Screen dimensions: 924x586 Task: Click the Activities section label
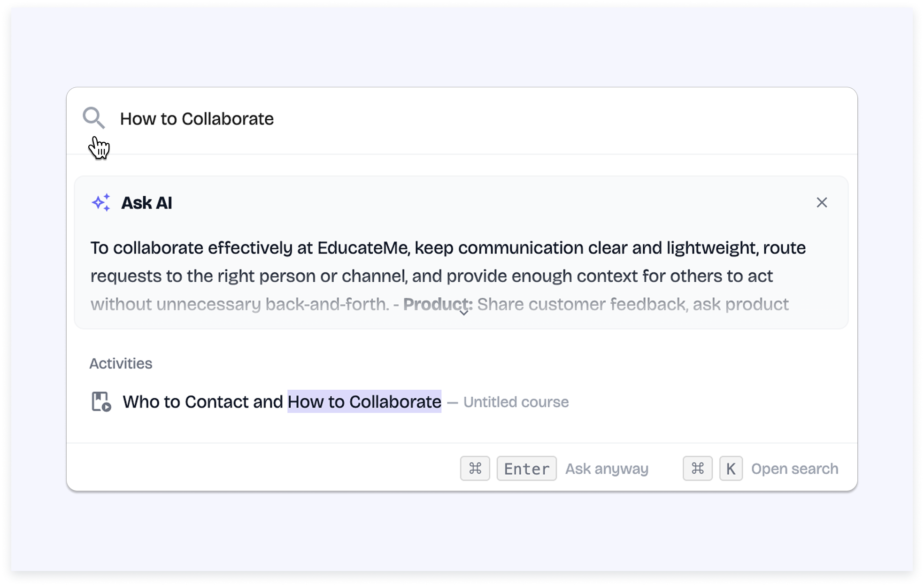[121, 363]
